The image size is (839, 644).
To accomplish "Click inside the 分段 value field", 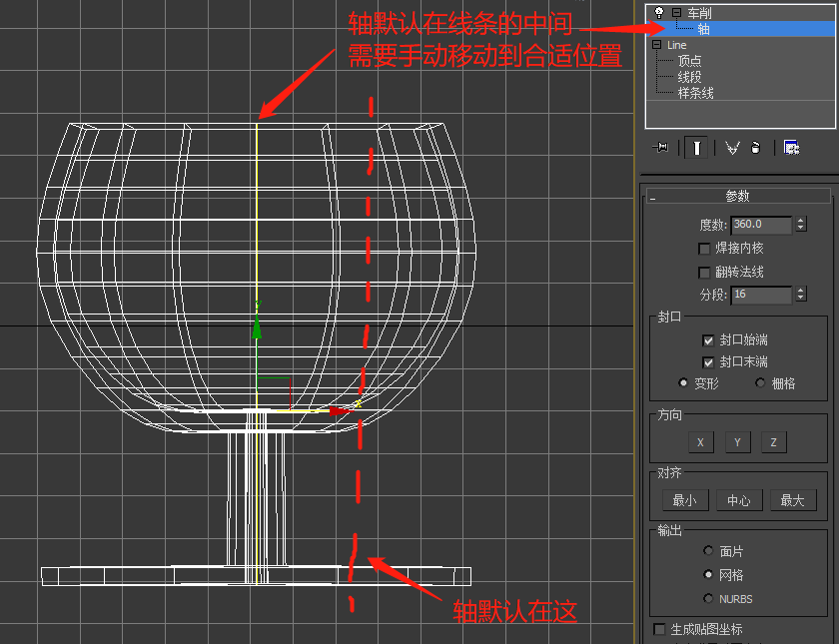I will [759, 295].
